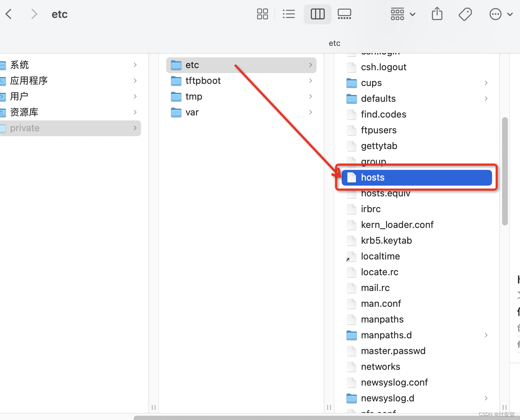This screenshot has height=420, width=520.
Task: Click the Share toolbar icon
Action: pyautogui.click(x=437, y=14)
